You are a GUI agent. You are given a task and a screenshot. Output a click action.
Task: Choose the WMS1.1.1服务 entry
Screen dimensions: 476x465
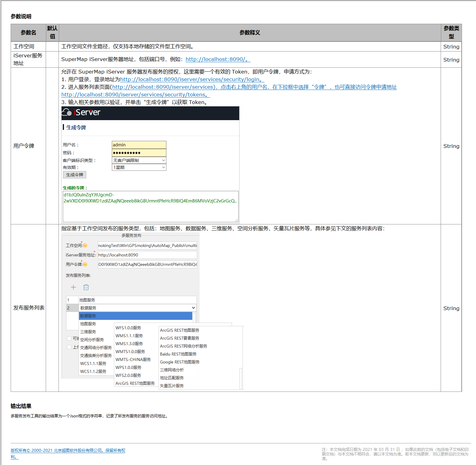click(129, 336)
